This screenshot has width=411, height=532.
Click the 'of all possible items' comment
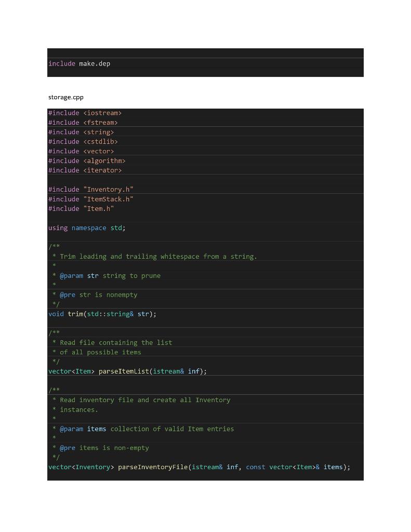click(97, 352)
